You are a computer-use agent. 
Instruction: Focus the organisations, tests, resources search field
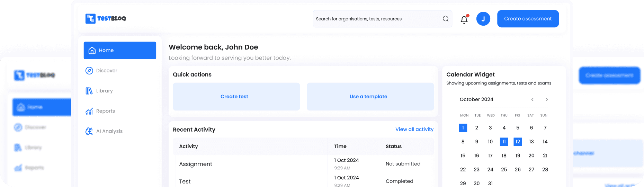pyautogui.click(x=377, y=19)
